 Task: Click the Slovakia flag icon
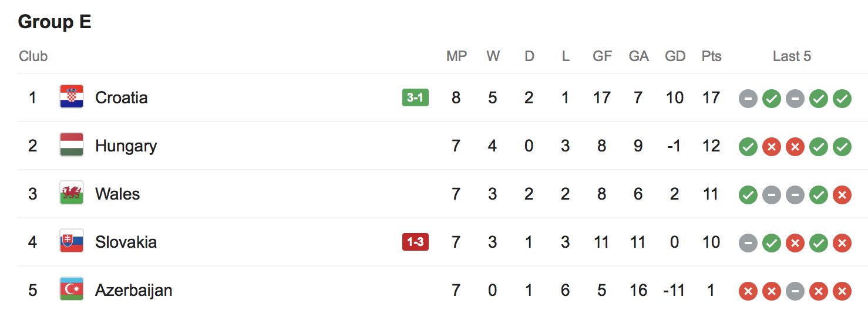(72, 241)
